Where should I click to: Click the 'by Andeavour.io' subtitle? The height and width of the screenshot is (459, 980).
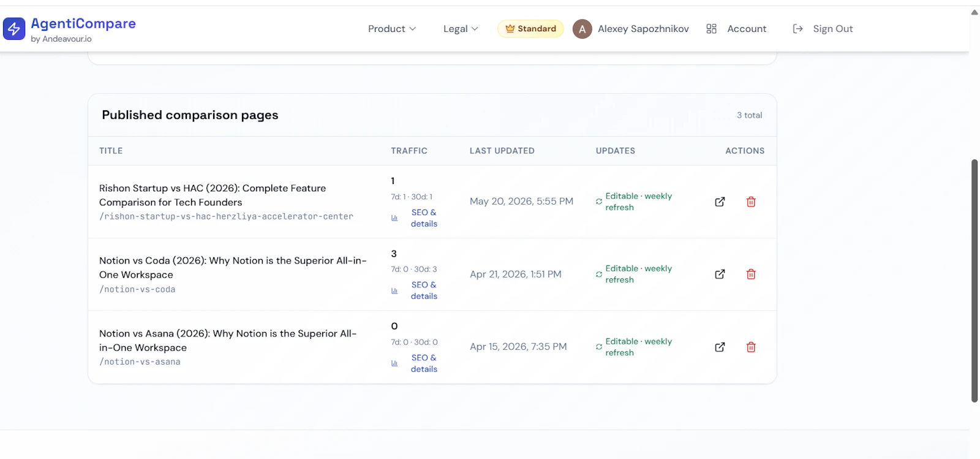61,39
